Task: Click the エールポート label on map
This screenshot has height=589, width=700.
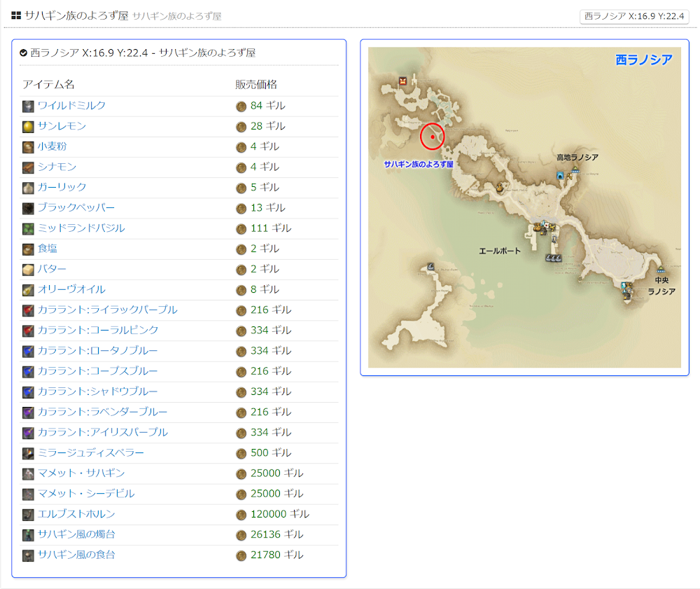Action: 500,251
